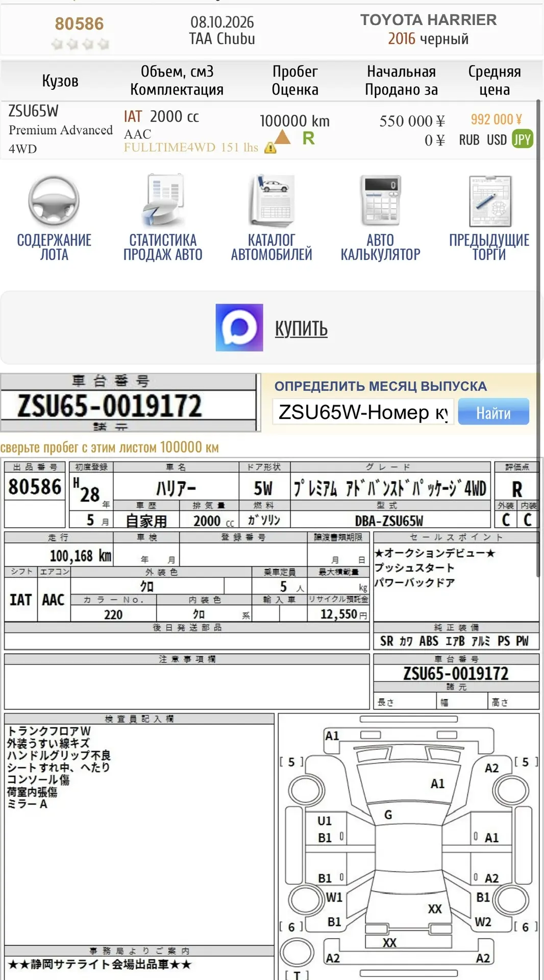Tap the orange mileage triangle indicator

282,137
